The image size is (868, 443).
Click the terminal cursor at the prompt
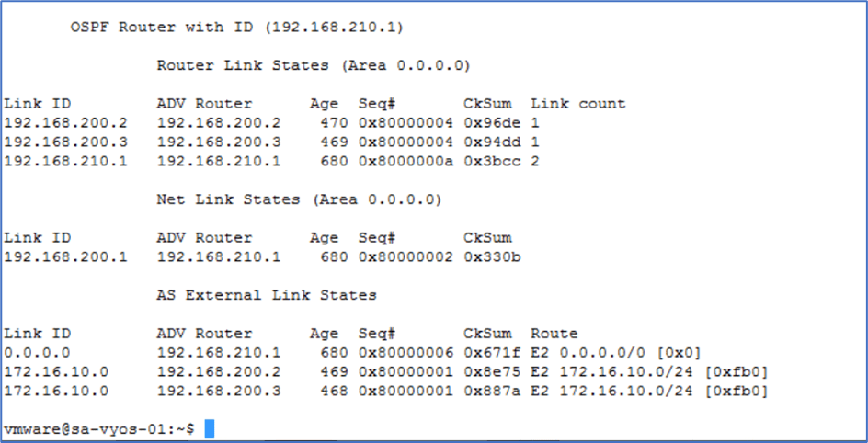point(210,429)
